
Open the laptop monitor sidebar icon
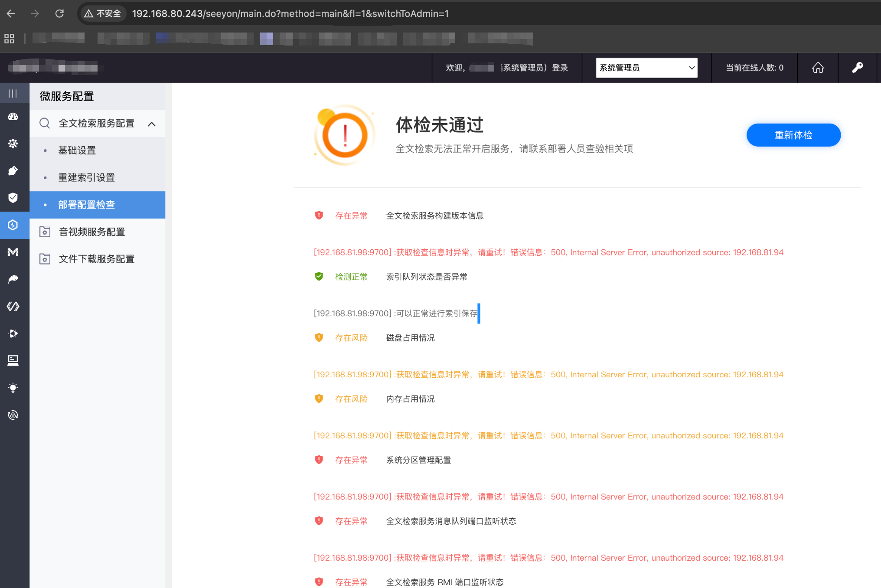(13, 360)
